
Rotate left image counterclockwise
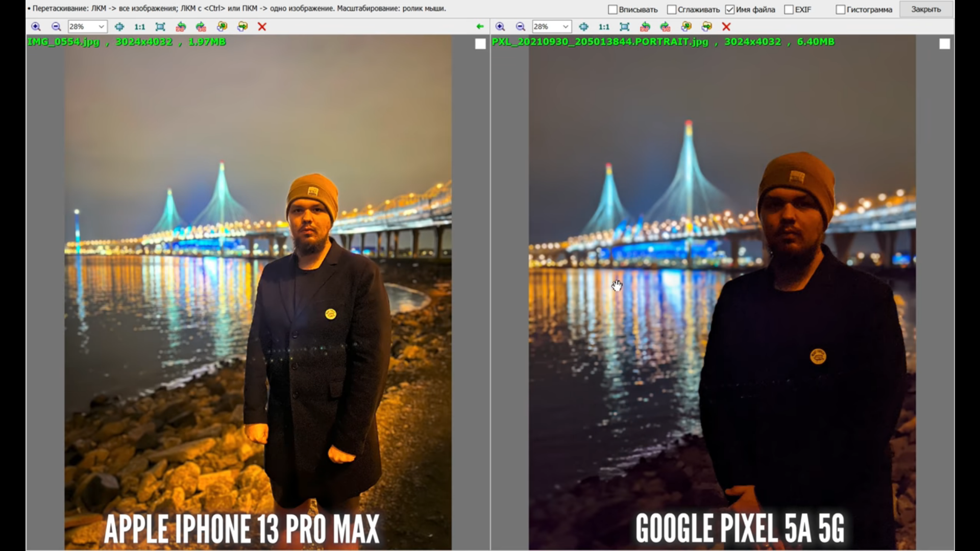(181, 27)
